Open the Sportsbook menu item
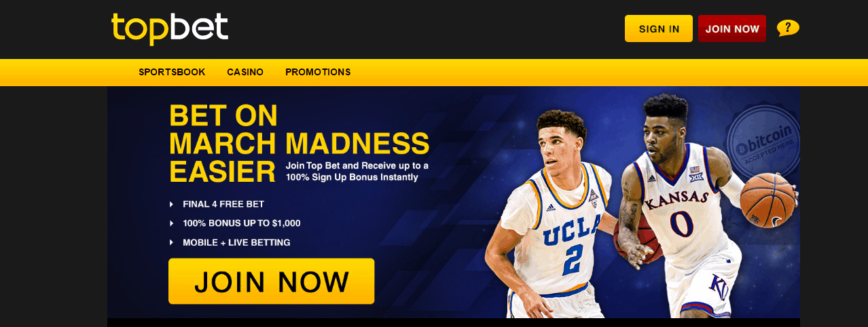Image resolution: width=868 pixels, height=327 pixels. click(x=172, y=72)
